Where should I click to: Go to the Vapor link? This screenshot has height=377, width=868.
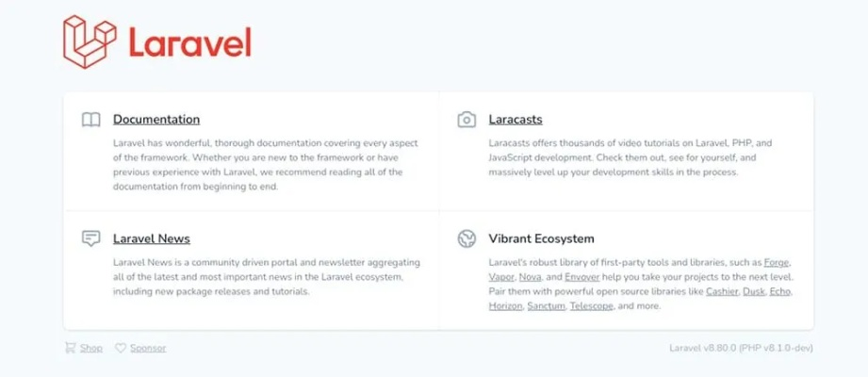pyautogui.click(x=501, y=277)
